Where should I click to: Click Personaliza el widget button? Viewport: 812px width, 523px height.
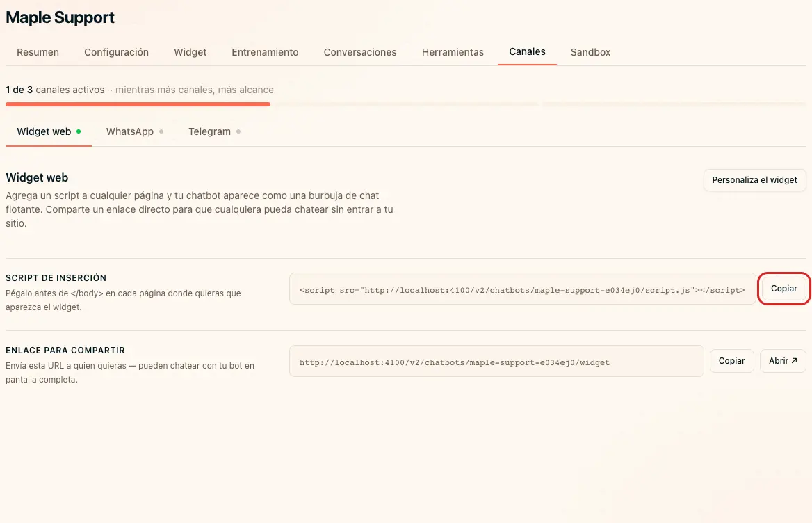[754, 180]
